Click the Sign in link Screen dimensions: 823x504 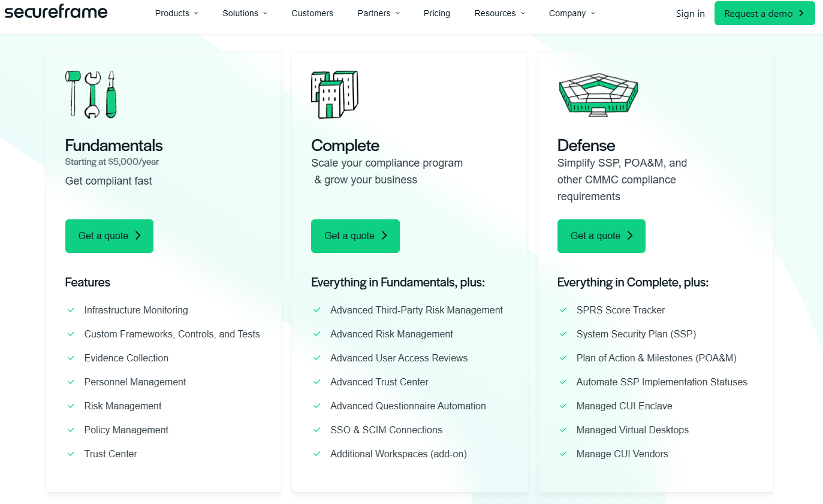[691, 14]
